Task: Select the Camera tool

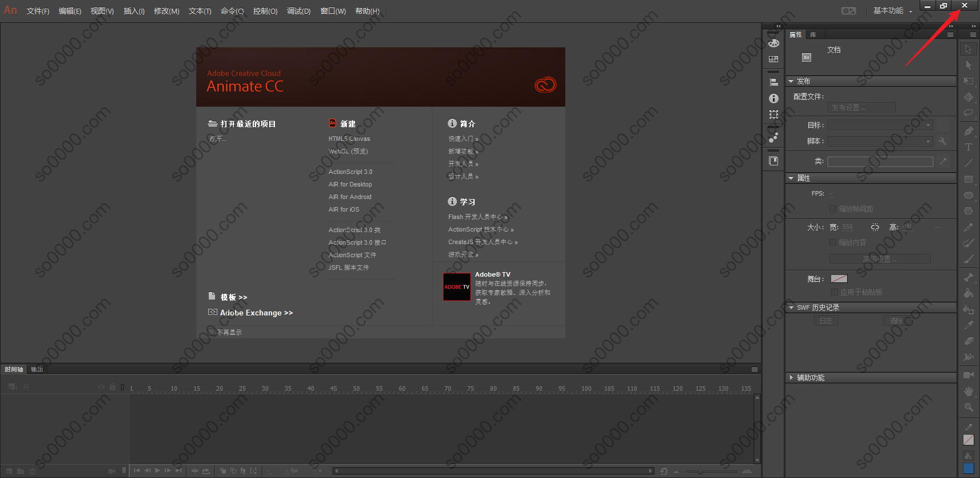Action: 968,375
